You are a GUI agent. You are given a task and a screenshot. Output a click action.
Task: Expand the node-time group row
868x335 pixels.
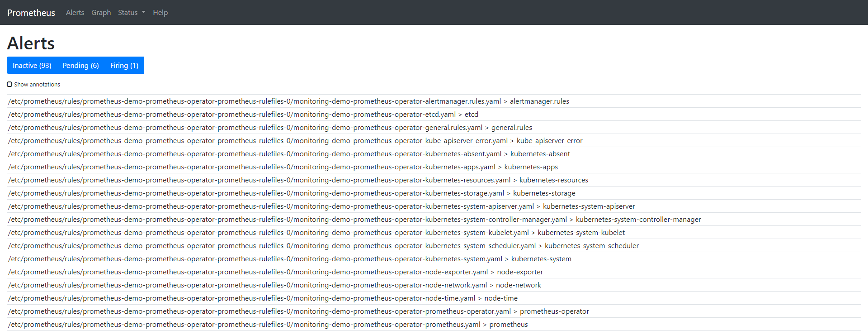[x=434, y=298]
